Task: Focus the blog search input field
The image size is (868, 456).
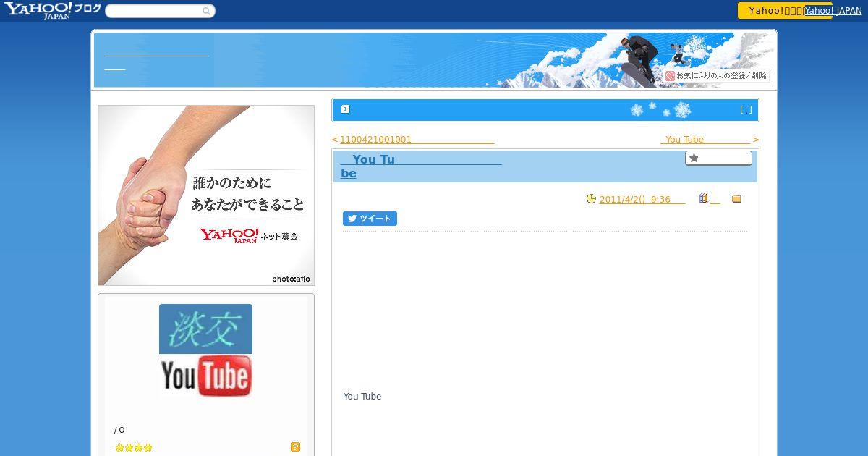Action: point(154,11)
